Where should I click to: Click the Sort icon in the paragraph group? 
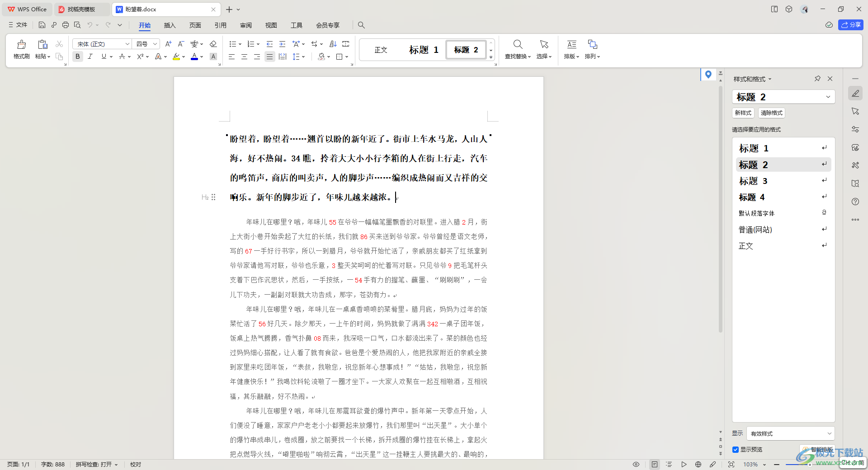(333, 44)
